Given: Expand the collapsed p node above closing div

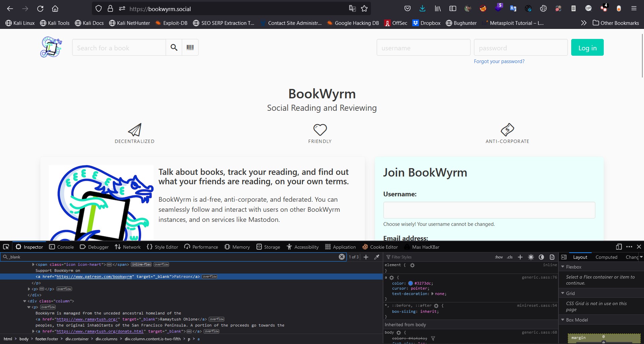Looking at the screenshot, I should point(29,289).
